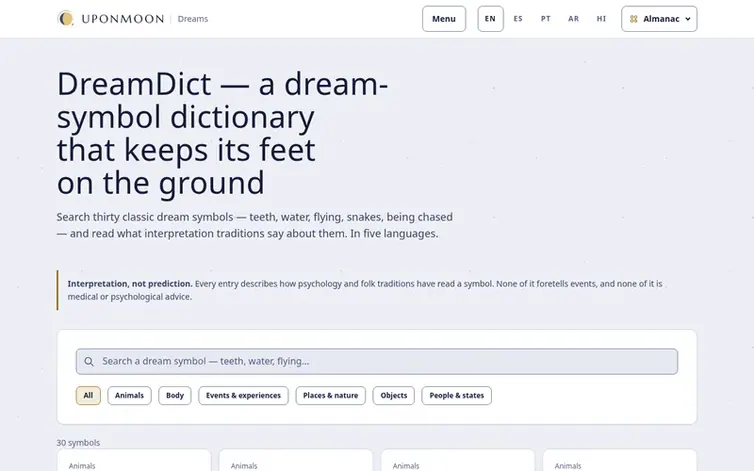Filter by Objects category
Viewport: 754px width, 471px height.
393,395
